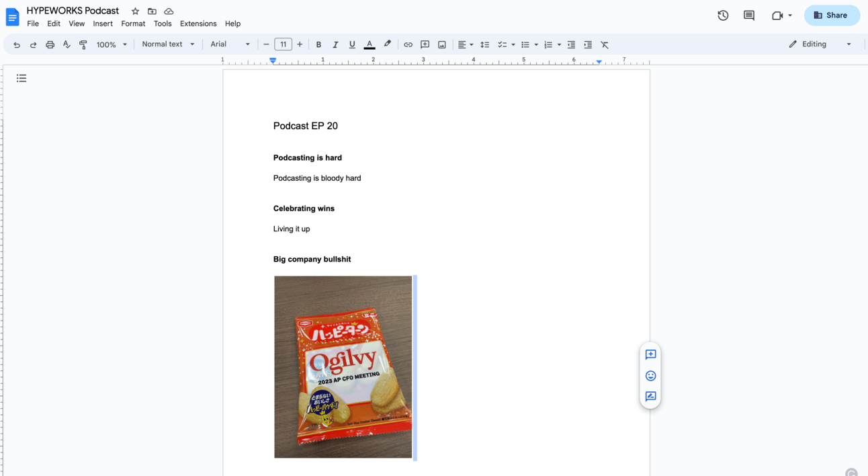Open the text color picker
Viewport: 868px width, 476px height.
[370, 44]
